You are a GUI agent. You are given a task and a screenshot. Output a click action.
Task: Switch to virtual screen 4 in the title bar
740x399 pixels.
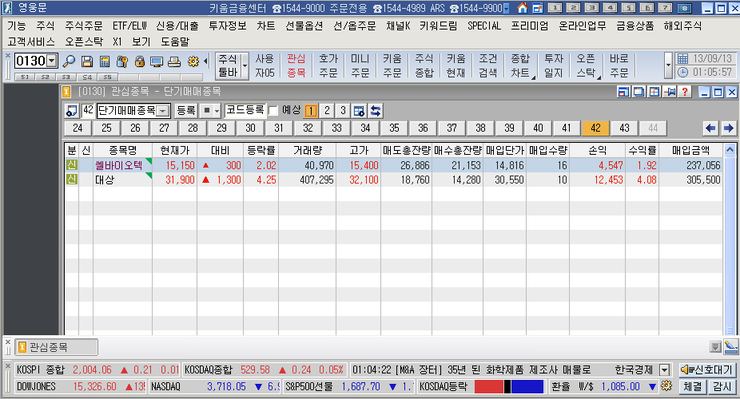[611, 8]
